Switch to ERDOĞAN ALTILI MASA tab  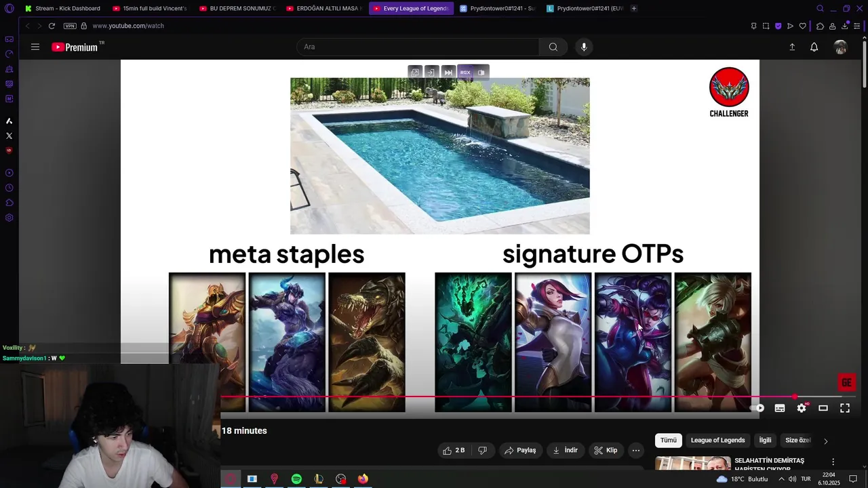[x=325, y=8]
